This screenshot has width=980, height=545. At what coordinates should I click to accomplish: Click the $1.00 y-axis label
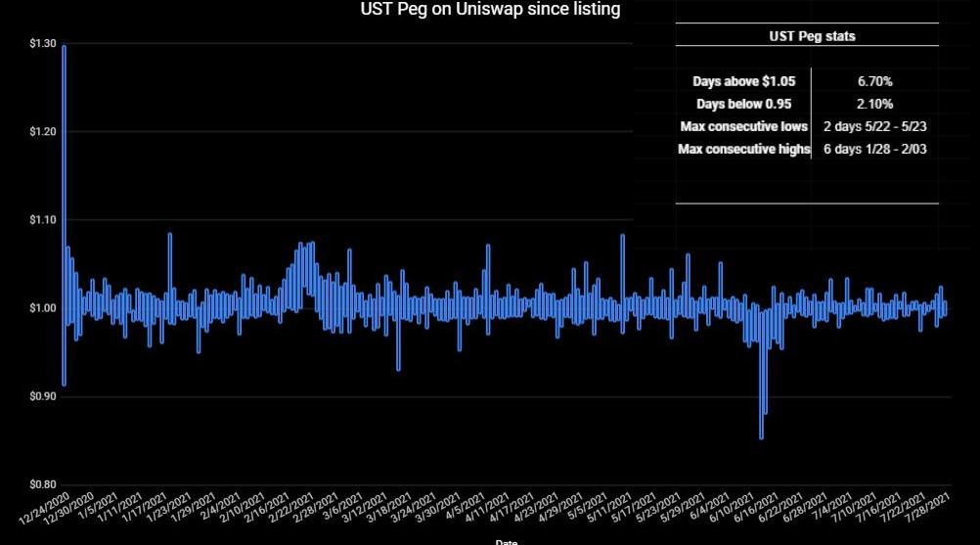42,308
